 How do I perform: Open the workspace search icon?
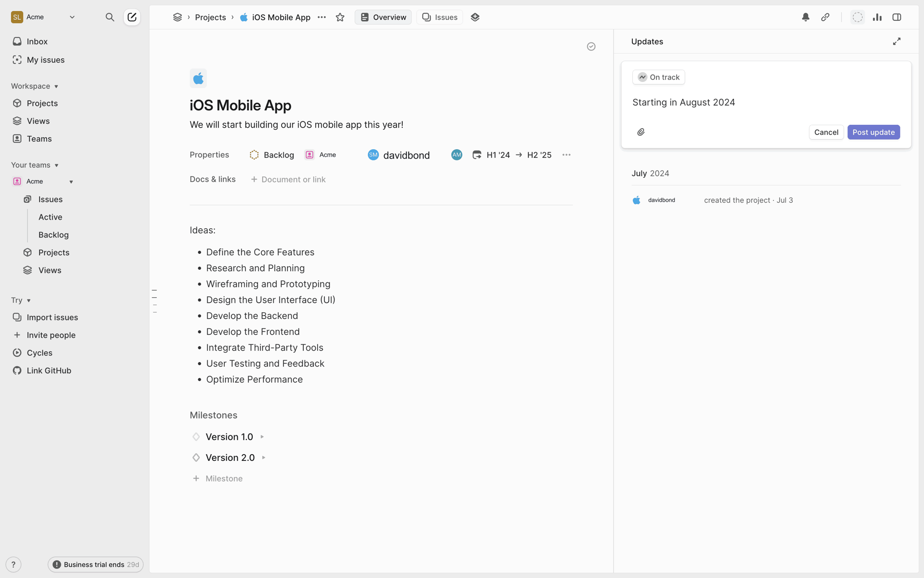tap(110, 17)
